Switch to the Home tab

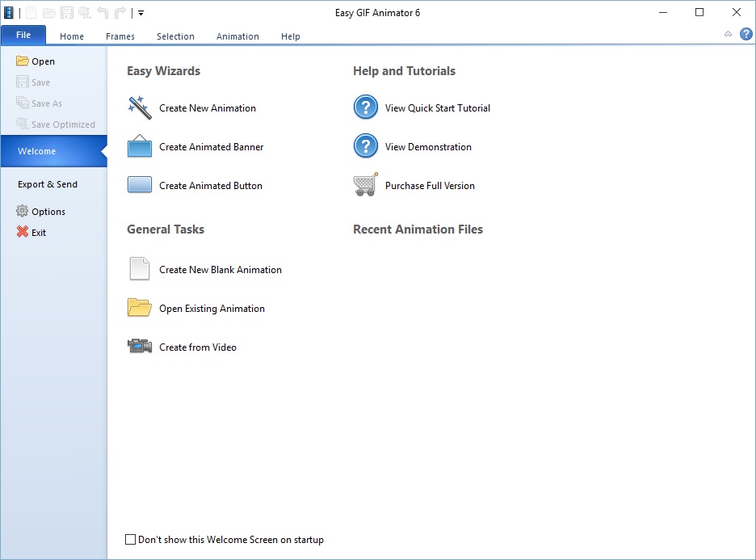point(72,36)
